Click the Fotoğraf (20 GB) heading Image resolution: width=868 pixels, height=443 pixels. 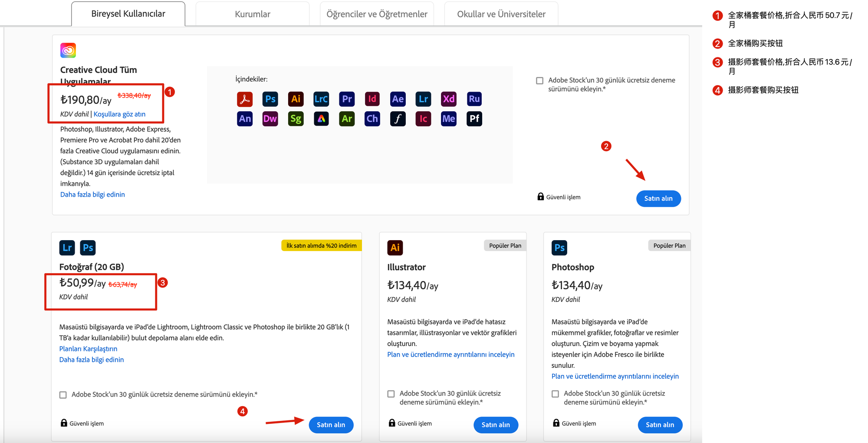point(92,267)
